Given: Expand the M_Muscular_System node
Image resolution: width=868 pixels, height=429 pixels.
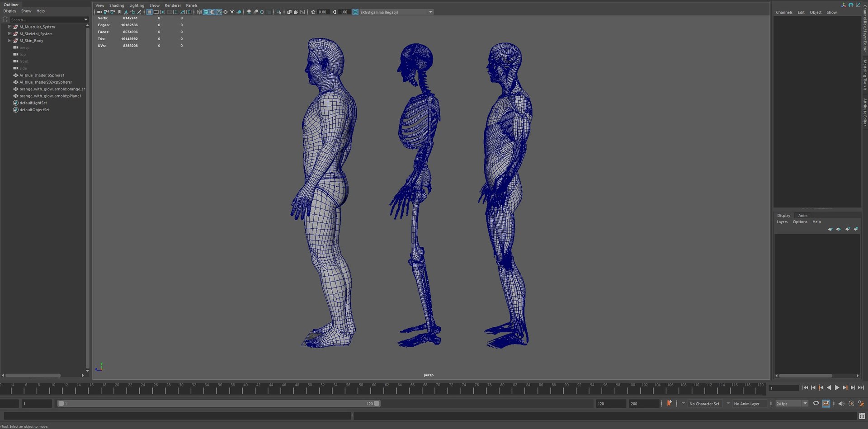Looking at the screenshot, I should (x=9, y=27).
